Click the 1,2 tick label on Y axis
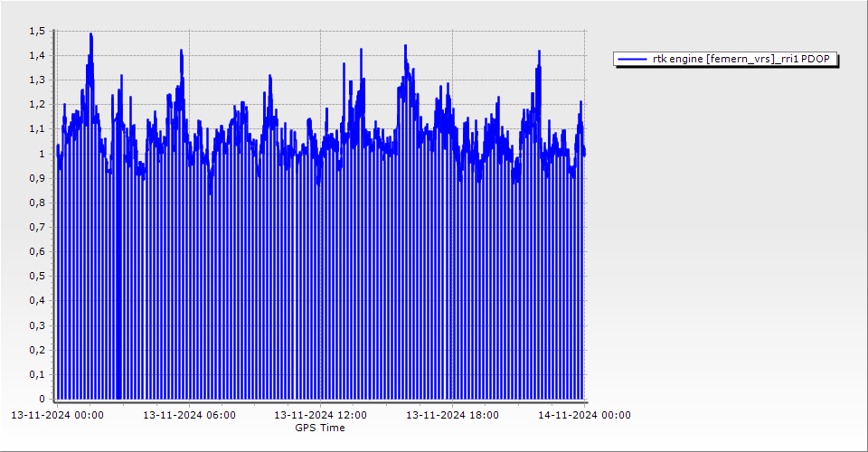The width and height of the screenshot is (868, 452). 36,105
